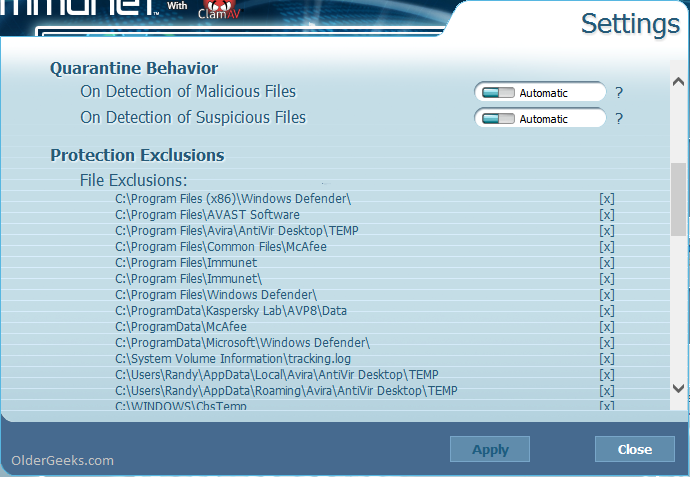Select the C:\ProgramData\McAfee path
Viewport: 690px width, 477px height.
(x=181, y=327)
